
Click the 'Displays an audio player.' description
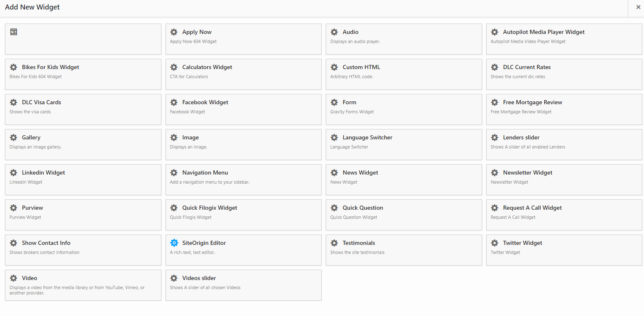355,41
